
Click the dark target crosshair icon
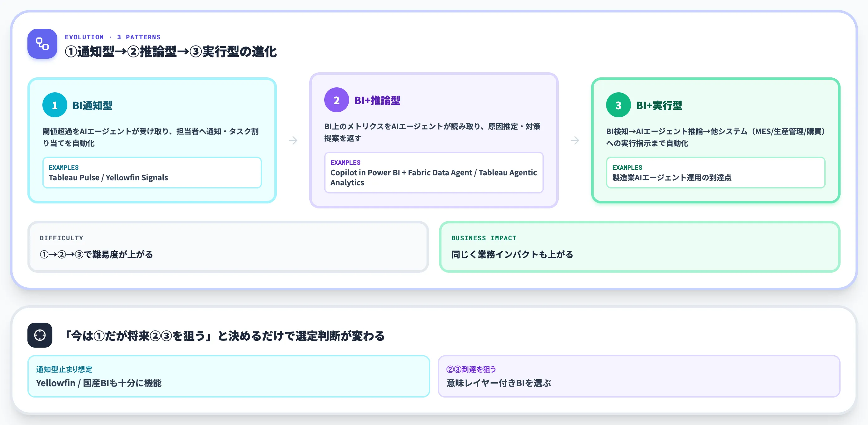[x=40, y=335]
